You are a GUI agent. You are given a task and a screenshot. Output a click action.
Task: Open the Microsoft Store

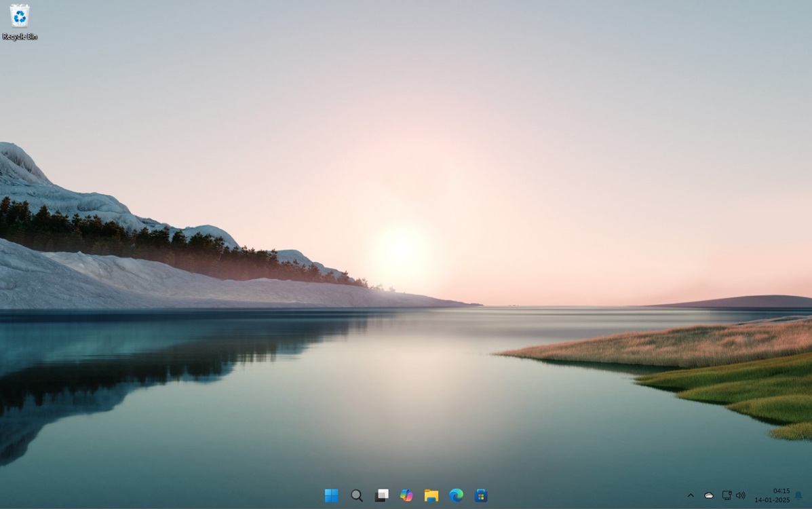(481, 495)
